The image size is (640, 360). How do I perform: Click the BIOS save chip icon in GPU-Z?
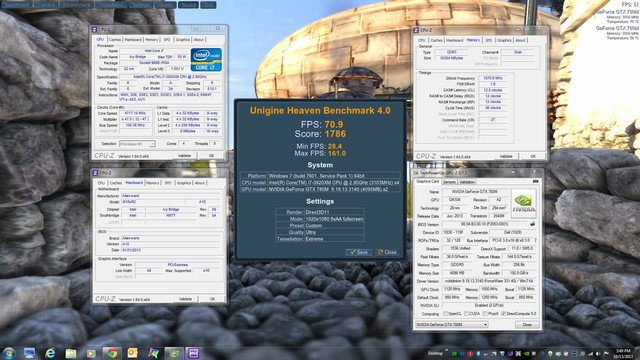[532, 224]
